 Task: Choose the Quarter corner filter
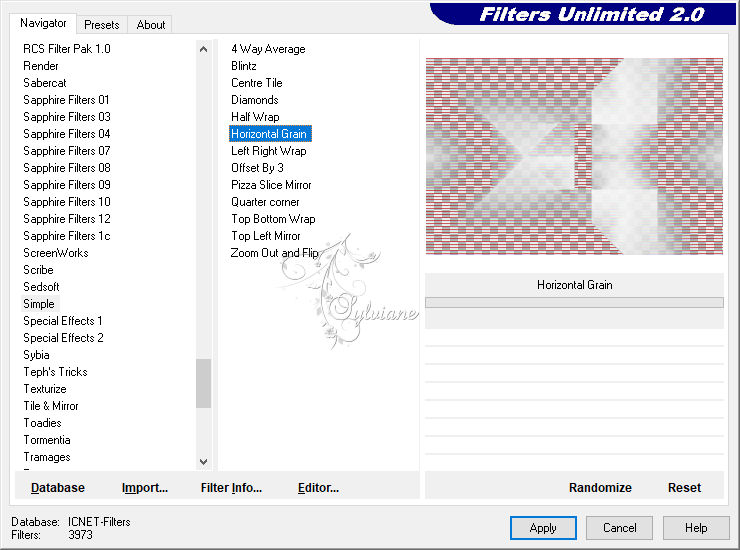click(265, 202)
